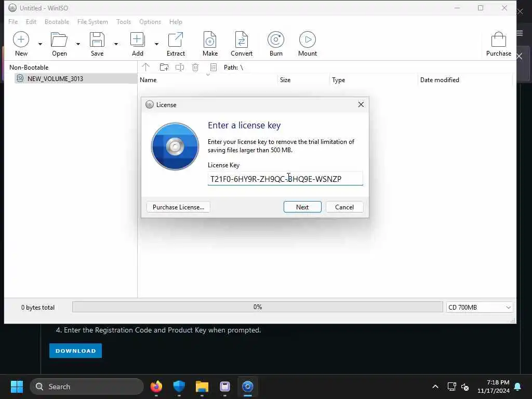Click the delete trash icon in path bar
Screen dimensions: 532x399
(x=195, y=67)
